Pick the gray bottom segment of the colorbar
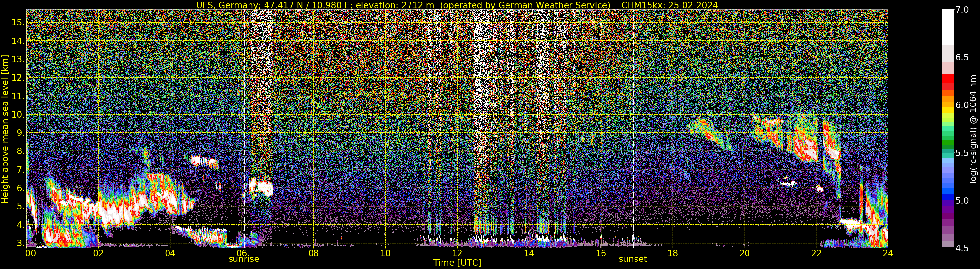 948,244
